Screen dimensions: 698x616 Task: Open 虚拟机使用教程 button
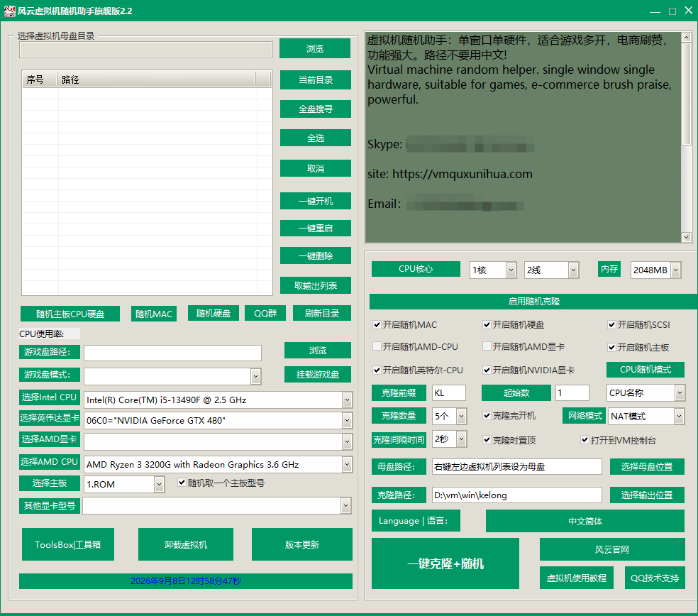pos(577,578)
